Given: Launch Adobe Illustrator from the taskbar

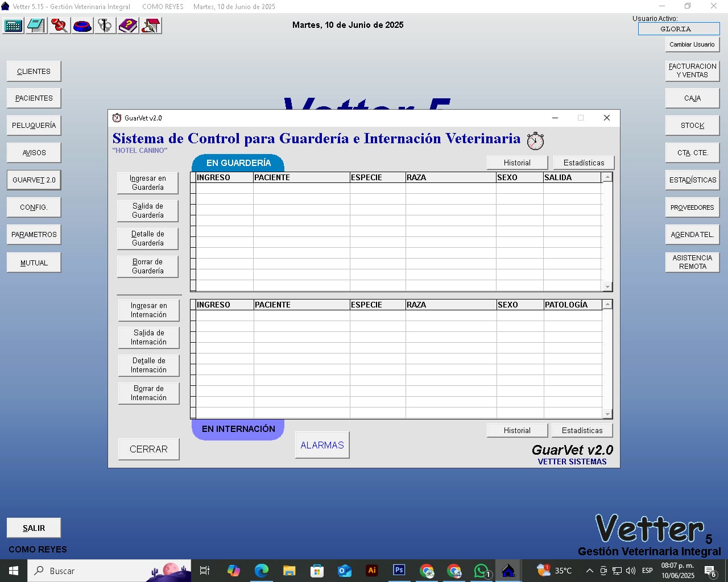Looking at the screenshot, I should pyautogui.click(x=372, y=571).
